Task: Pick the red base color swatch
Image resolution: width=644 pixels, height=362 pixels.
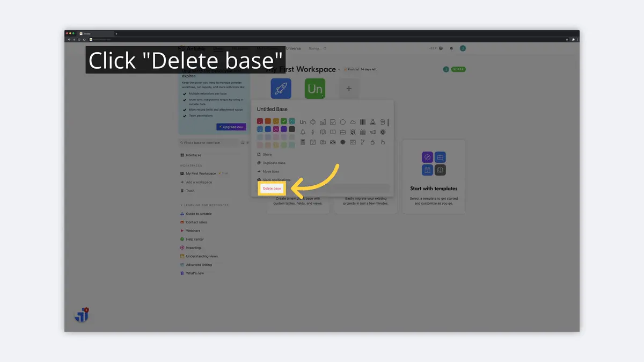Action: tap(260, 121)
